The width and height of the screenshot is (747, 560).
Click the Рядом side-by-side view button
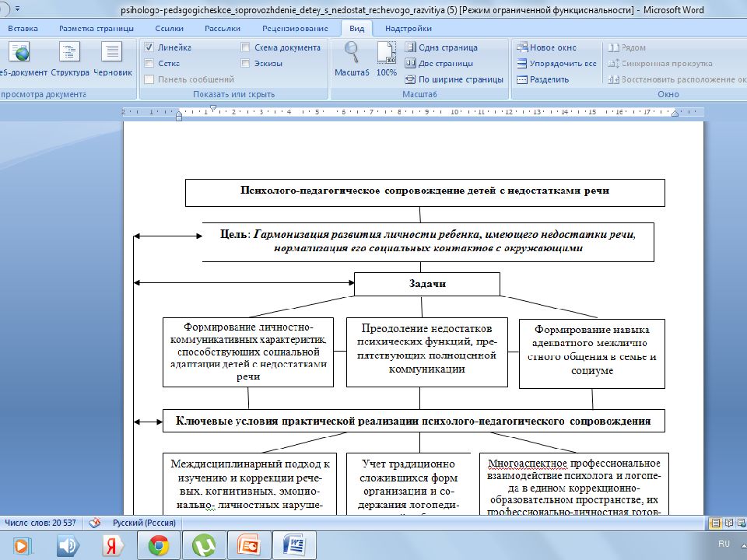click(627, 47)
